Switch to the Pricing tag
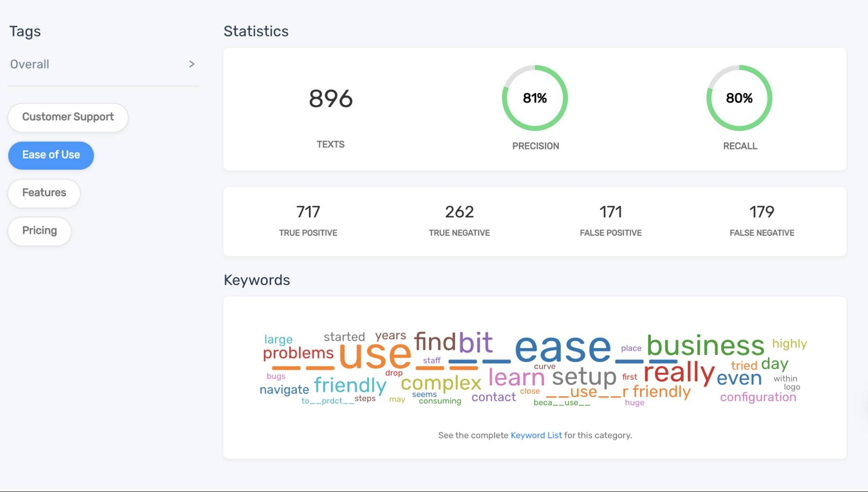 point(40,231)
